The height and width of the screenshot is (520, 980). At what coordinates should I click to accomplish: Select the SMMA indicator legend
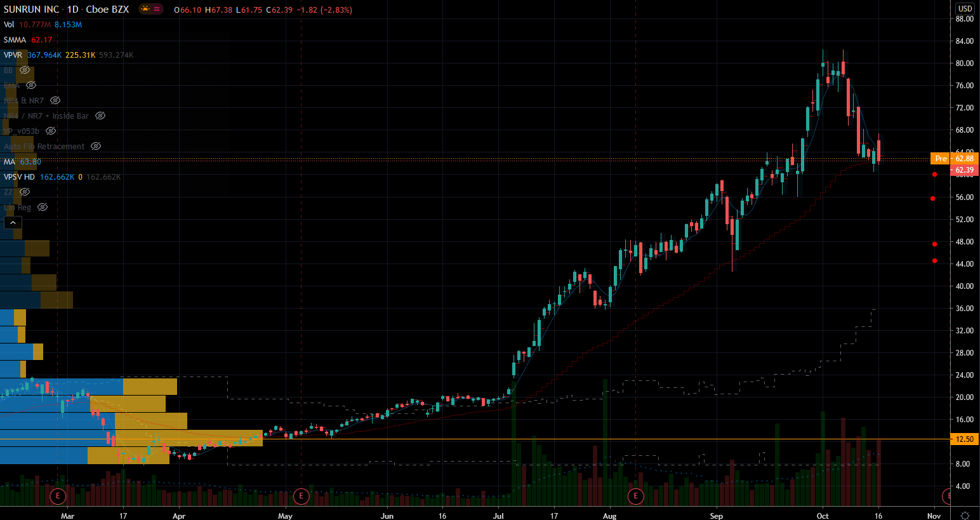[15, 40]
